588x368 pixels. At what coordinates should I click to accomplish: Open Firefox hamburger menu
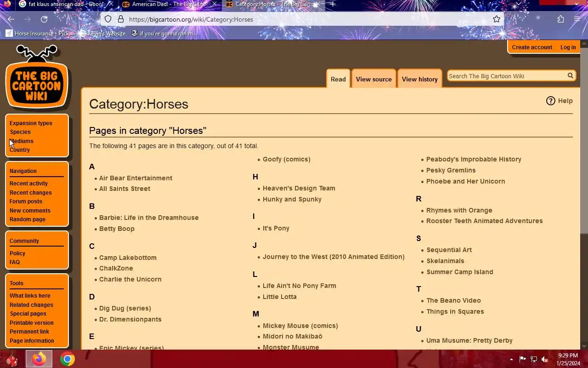(577, 19)
